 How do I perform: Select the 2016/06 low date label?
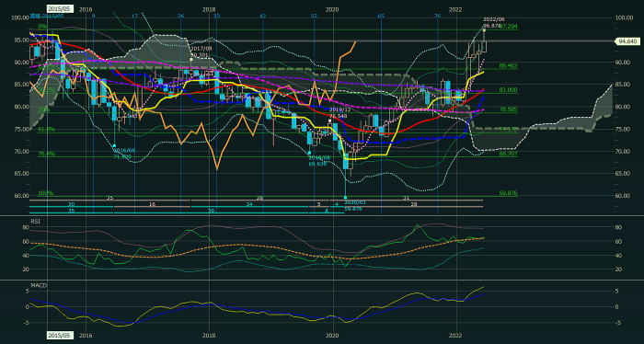point(124,151)
